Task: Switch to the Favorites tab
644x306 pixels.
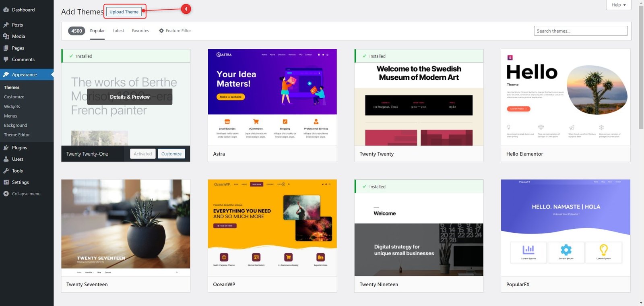Action: coord(140,31)
